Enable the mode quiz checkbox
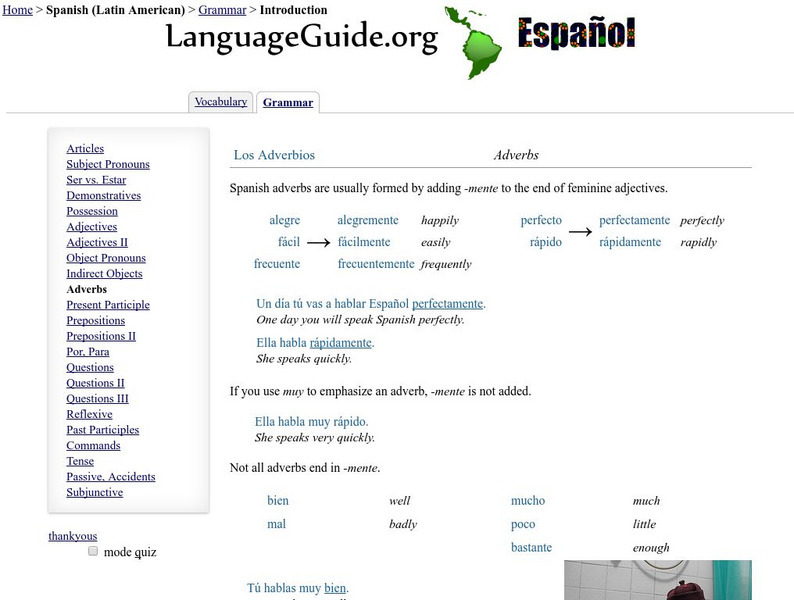This screenshot has height=600, width=794. pos(93,551)
